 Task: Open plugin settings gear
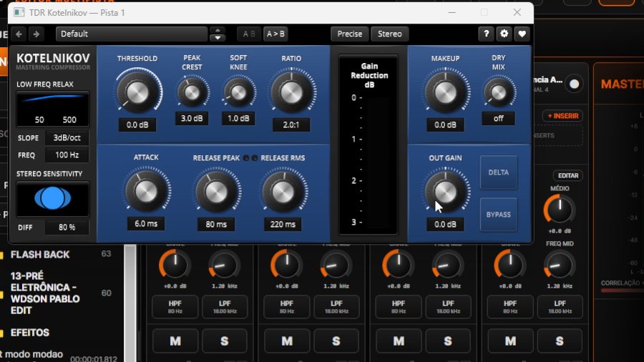click(x=504, y=34)
